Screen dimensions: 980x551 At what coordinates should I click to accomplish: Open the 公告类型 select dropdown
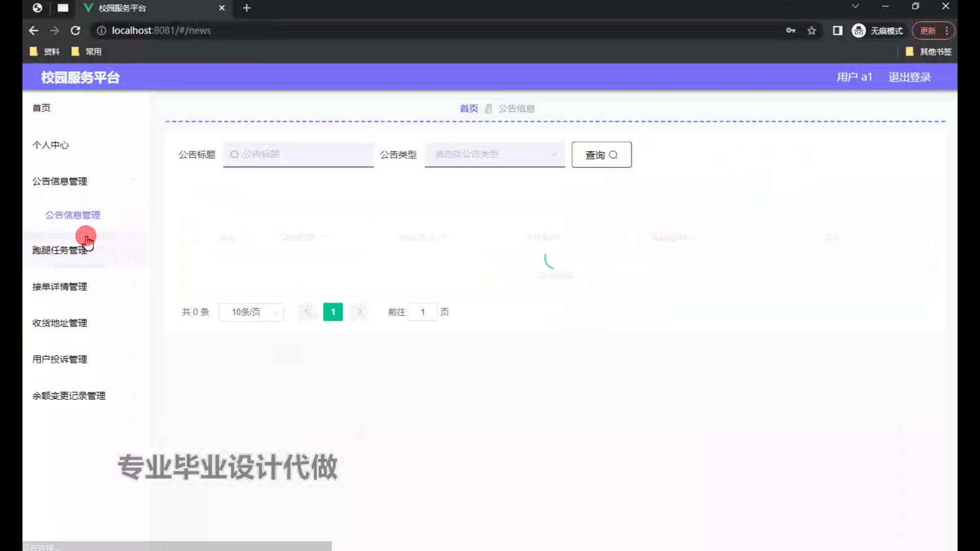pos(494,154)
